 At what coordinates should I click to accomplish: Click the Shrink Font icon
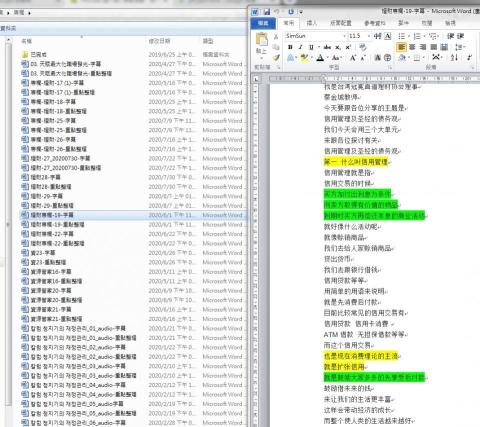363,58
